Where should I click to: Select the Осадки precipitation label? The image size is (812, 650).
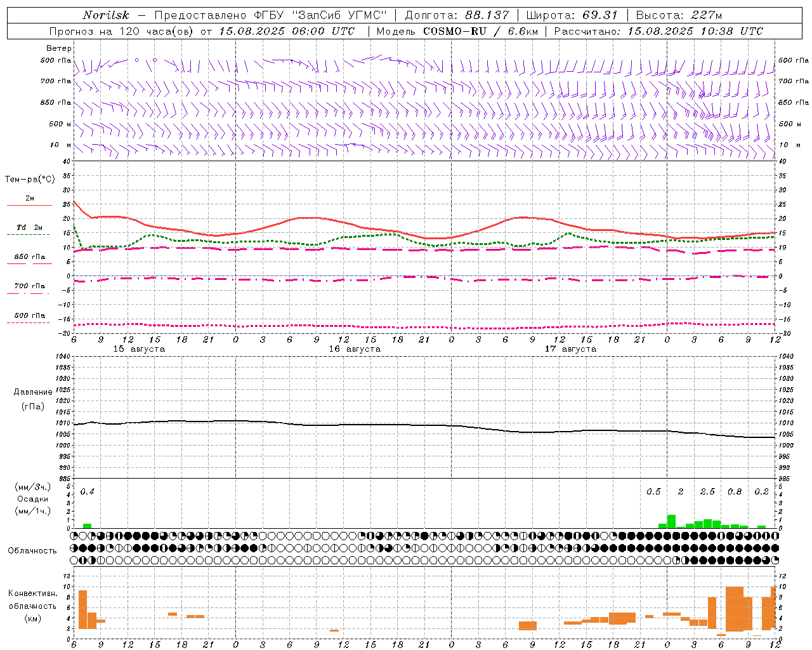[33, 499]
